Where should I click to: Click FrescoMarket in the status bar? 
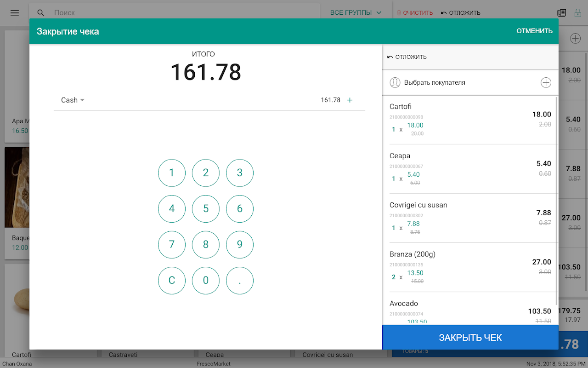214,364
